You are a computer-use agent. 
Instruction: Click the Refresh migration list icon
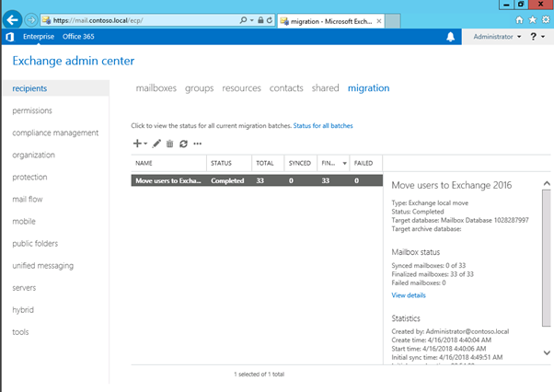183,144
